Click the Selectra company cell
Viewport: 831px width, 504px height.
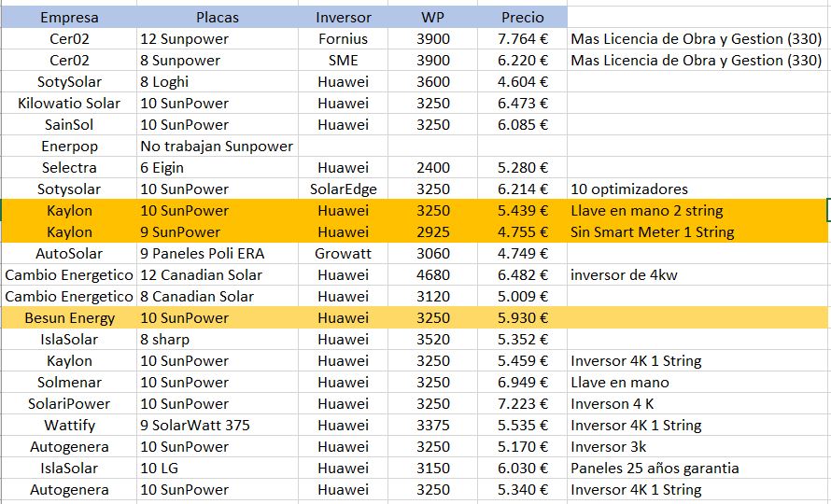tap(69, 167)
